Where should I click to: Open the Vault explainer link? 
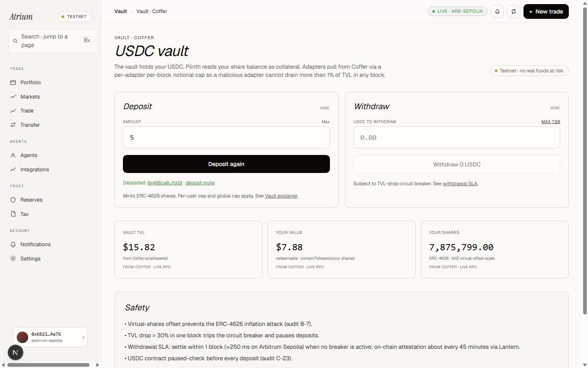click(x=281, y=196)
